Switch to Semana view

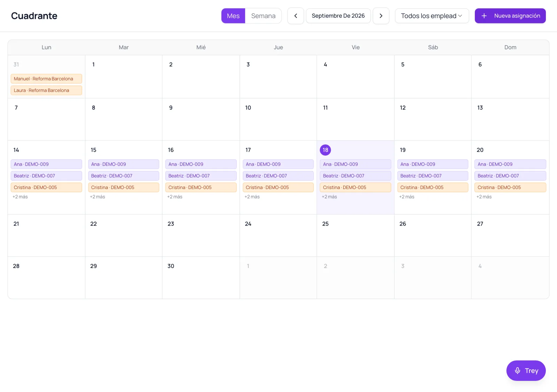point(263,16)
